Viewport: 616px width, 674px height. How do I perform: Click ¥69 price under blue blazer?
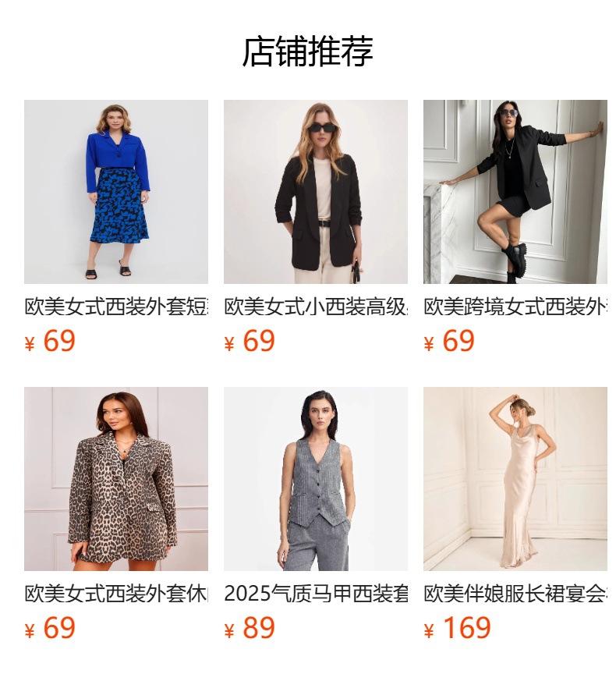tap(50, 341)
